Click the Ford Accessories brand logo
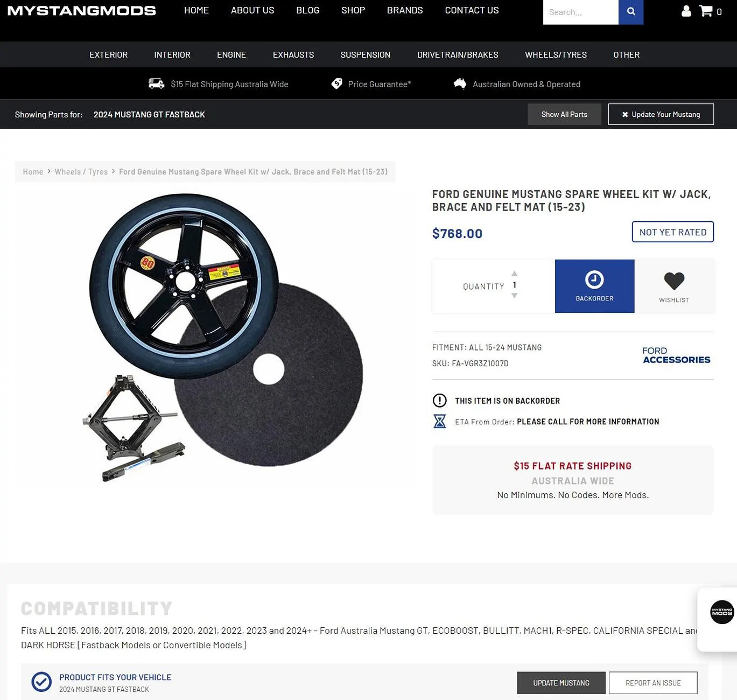The width and height of the screenshot is (737, 700). pyautogui.click(x=676, y=355)
